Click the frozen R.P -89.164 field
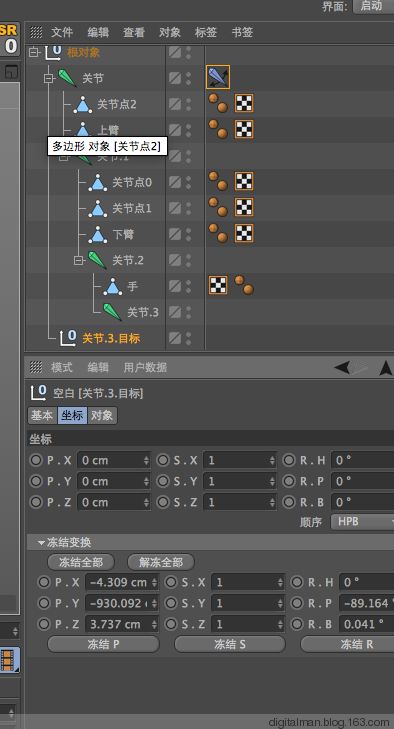This screenshot has width=394, height=729. (x=366, y=603)
